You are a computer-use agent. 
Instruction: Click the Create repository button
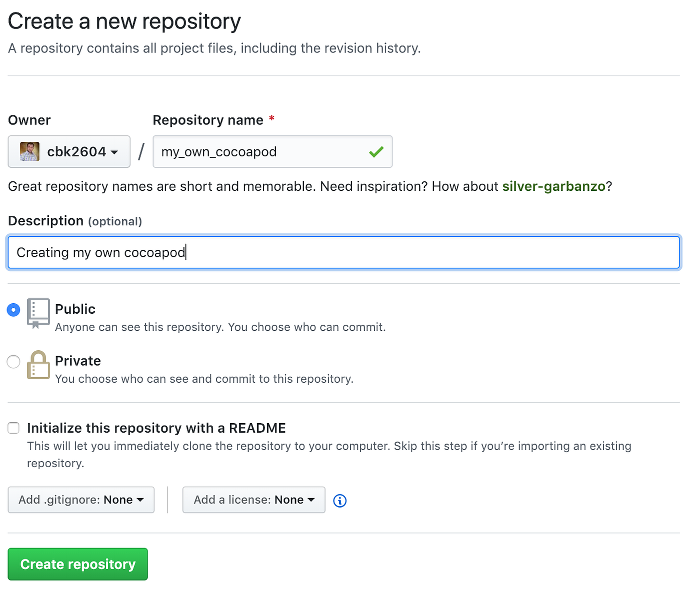77,564
